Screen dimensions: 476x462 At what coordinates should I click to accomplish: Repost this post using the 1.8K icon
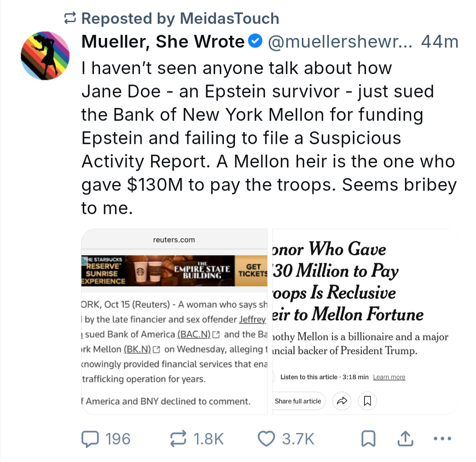tap(179, 438)
